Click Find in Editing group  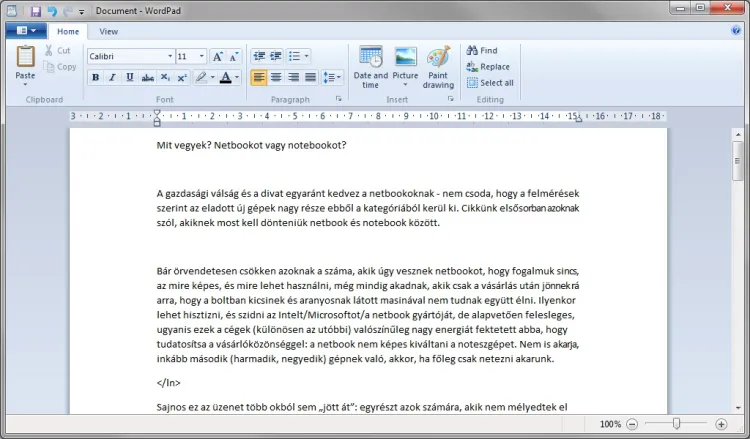[x=482, y=50]
